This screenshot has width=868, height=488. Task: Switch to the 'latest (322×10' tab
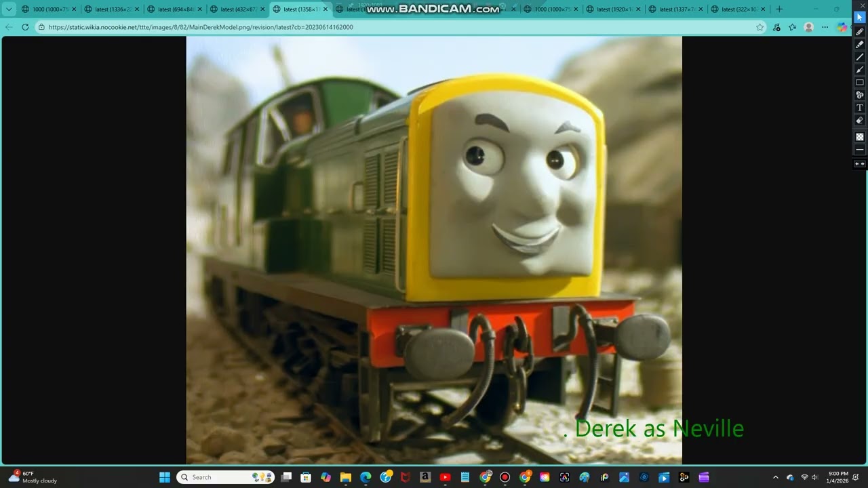point(738,9)
